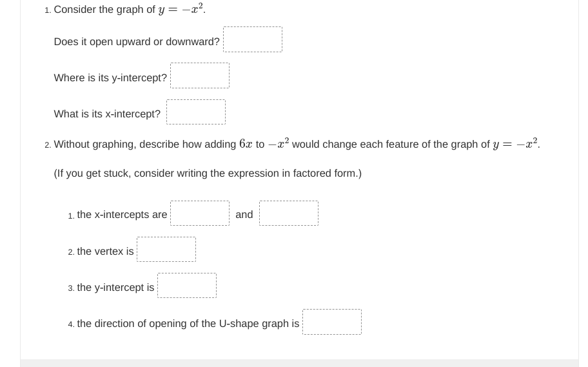Click the direction of opening answer box
The image size is (588, 367).
(x=331, y=322)
